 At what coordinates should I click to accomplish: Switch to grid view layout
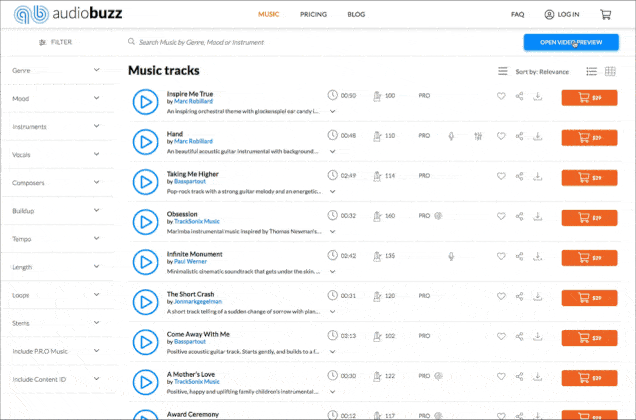610,71
